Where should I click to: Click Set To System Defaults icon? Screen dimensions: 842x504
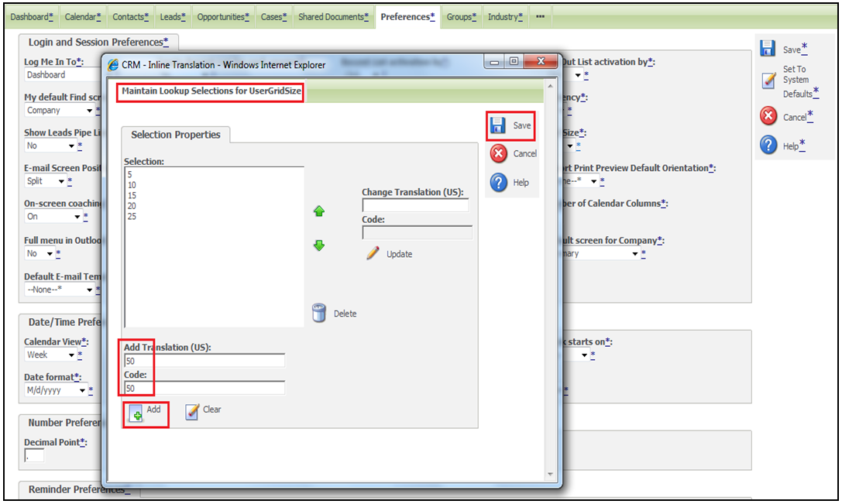(x=768, y=80)
